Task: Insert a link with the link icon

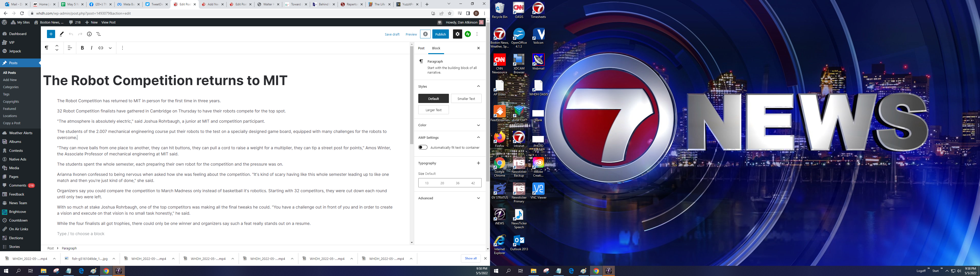Action: pos(101,48)
